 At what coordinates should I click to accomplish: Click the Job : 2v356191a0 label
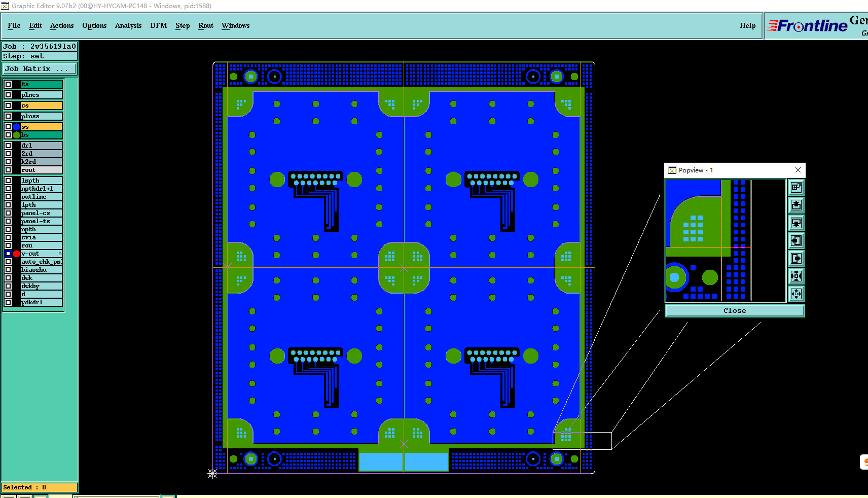[x=40, y=46]
